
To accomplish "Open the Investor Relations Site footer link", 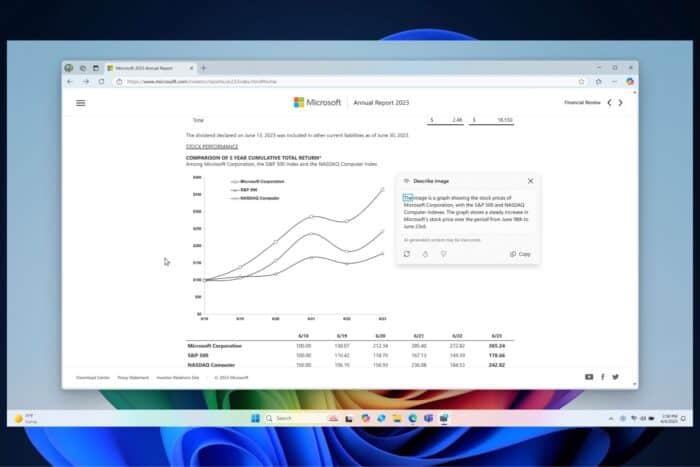I will click(x=178, y=378).
